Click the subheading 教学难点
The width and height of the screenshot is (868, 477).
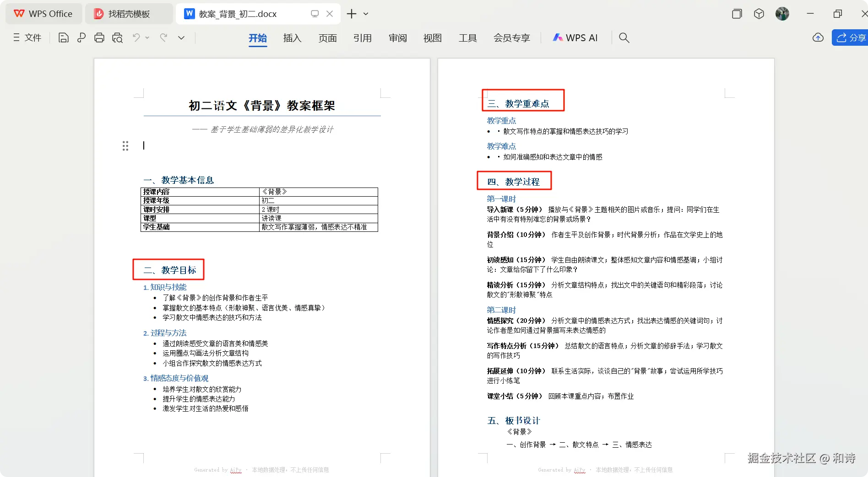click(x=501, y=146)
